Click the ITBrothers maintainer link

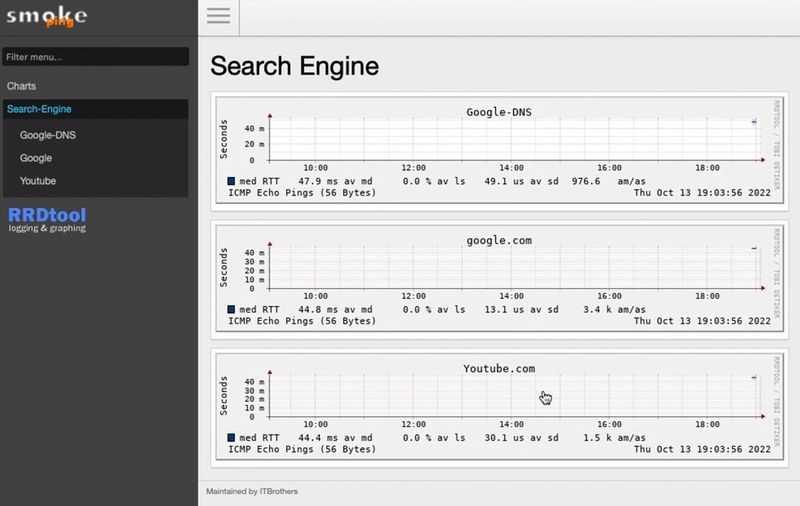(x=279, y=491)
